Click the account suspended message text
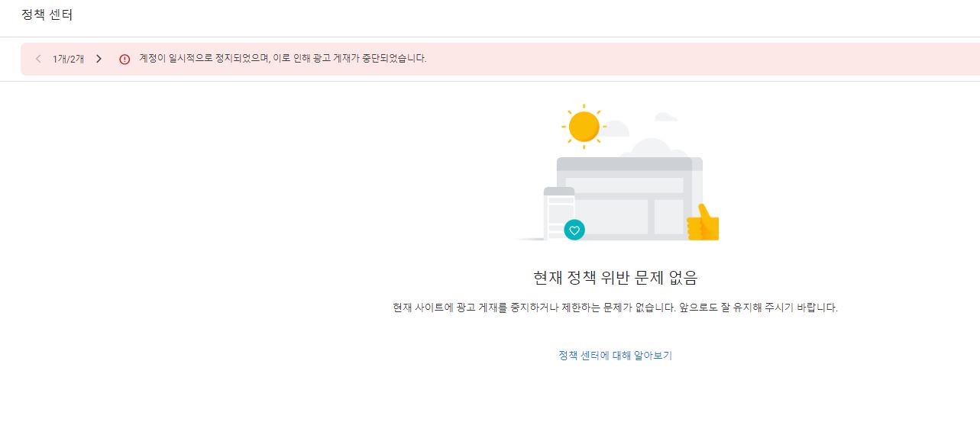Viewport: 980px width, 448px height. pos(283,58)
